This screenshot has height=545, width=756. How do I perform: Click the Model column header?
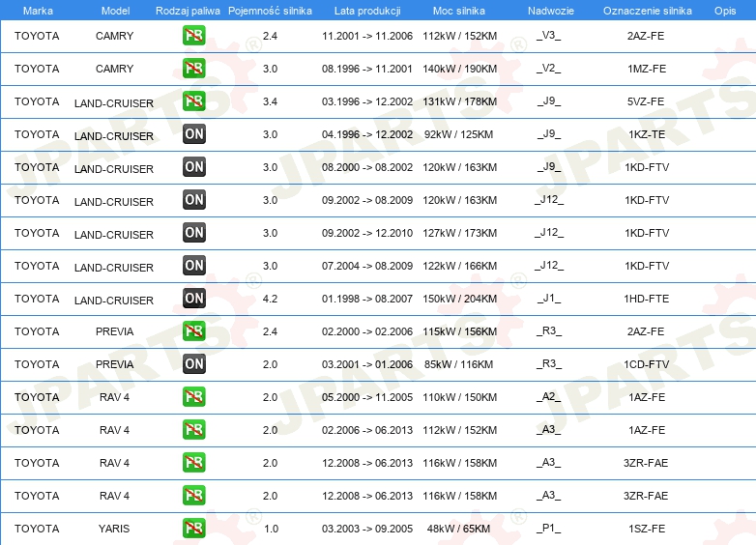(115, 11)
